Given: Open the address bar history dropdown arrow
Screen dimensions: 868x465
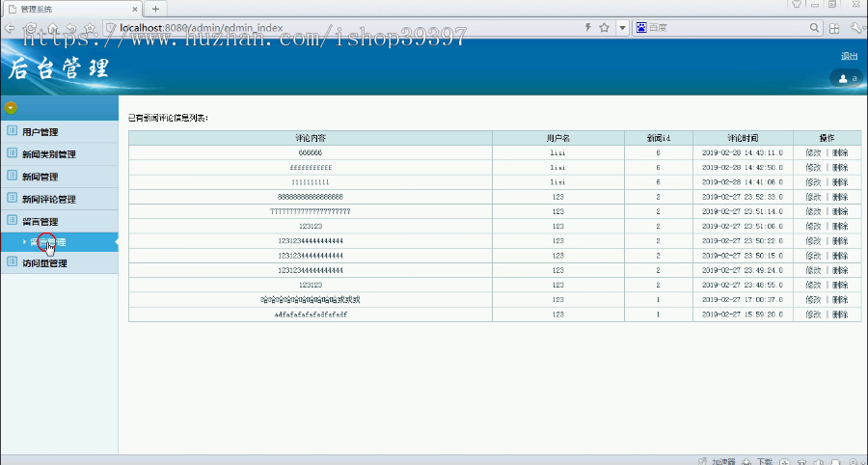Looking at the screenshot, I should [623, 28].
